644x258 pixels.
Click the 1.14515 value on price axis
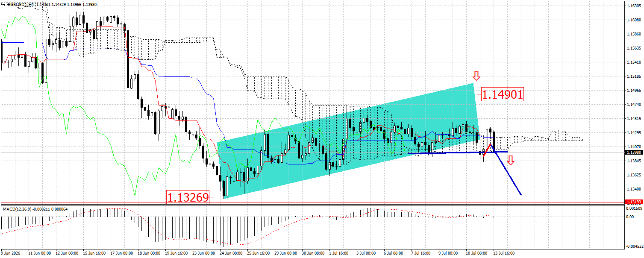click(633, 119)
